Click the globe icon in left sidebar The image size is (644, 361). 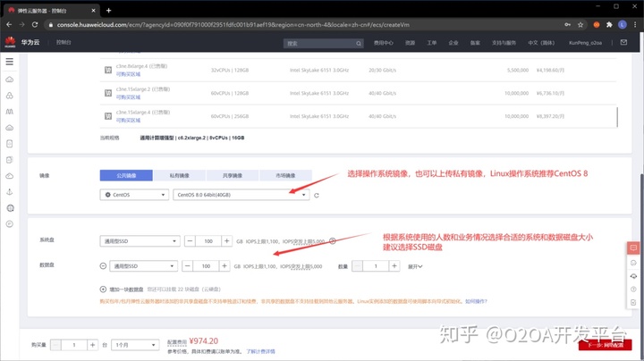(x=10, y=208)
